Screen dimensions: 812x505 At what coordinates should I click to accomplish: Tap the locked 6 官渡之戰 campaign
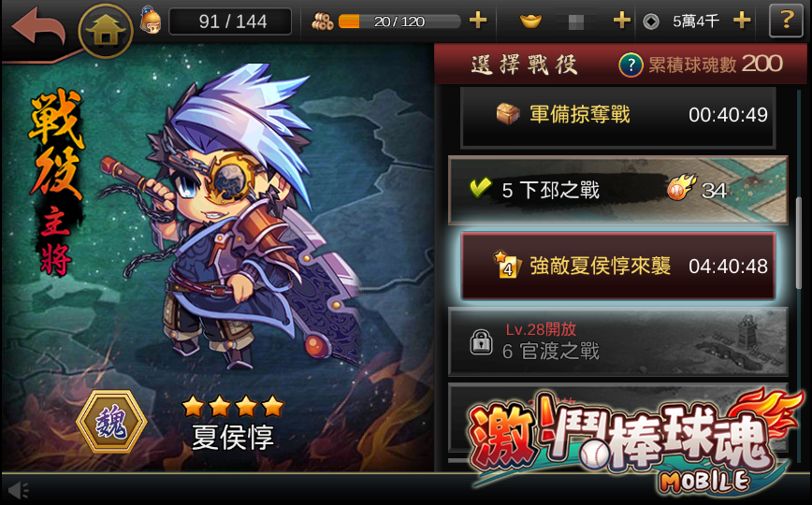(x=617, y=341)
